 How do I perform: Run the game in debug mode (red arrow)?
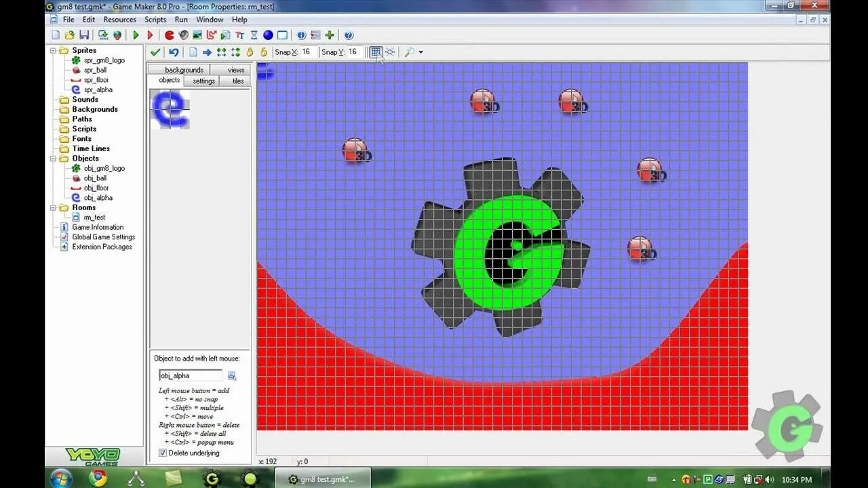click(x=150, y=35)
